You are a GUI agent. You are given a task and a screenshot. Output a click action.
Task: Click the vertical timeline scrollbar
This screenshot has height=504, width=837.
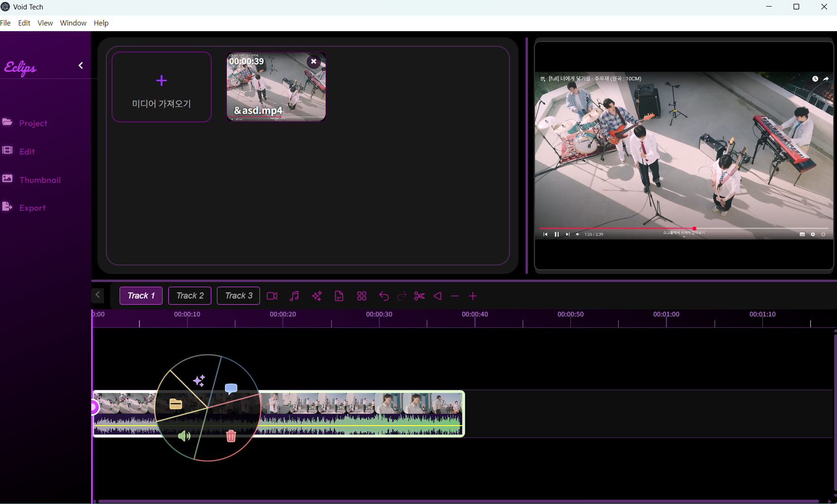tap(835, 413)
